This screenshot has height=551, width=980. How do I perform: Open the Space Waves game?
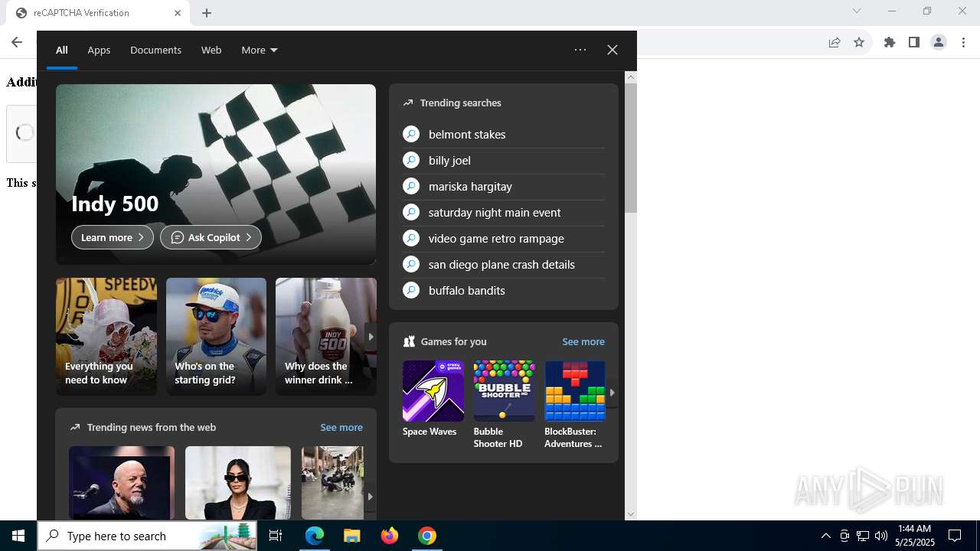pos(433,399)
